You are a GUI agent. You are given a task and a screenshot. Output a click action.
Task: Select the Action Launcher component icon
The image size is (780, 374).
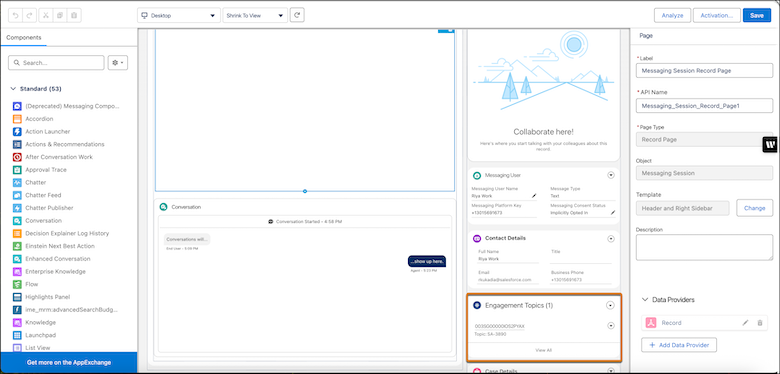(x=17, y=131)
